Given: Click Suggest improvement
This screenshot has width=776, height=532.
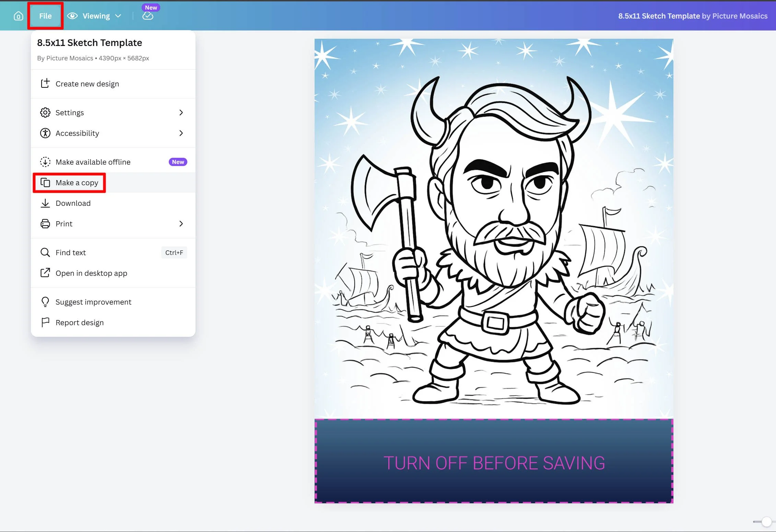Looking at the screenshot, I should click(93, 302).
